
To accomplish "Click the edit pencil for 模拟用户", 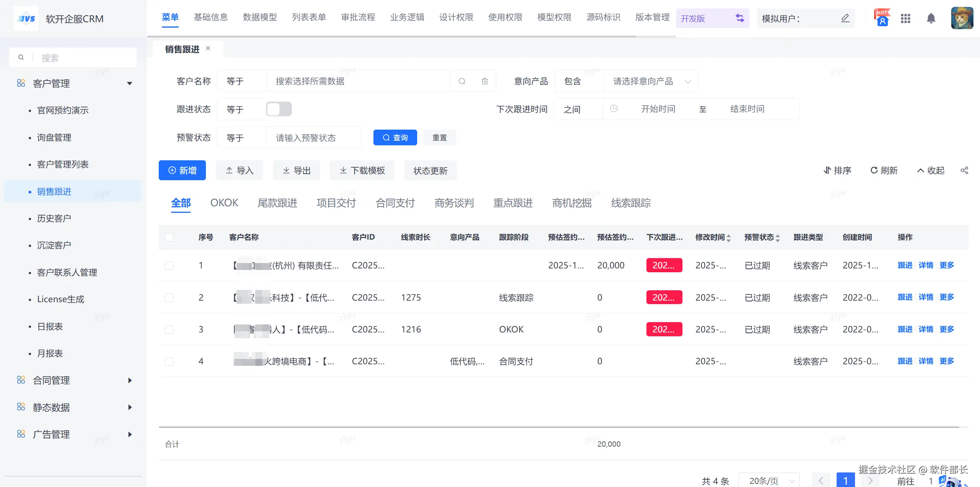I will (x=845, y=18).
